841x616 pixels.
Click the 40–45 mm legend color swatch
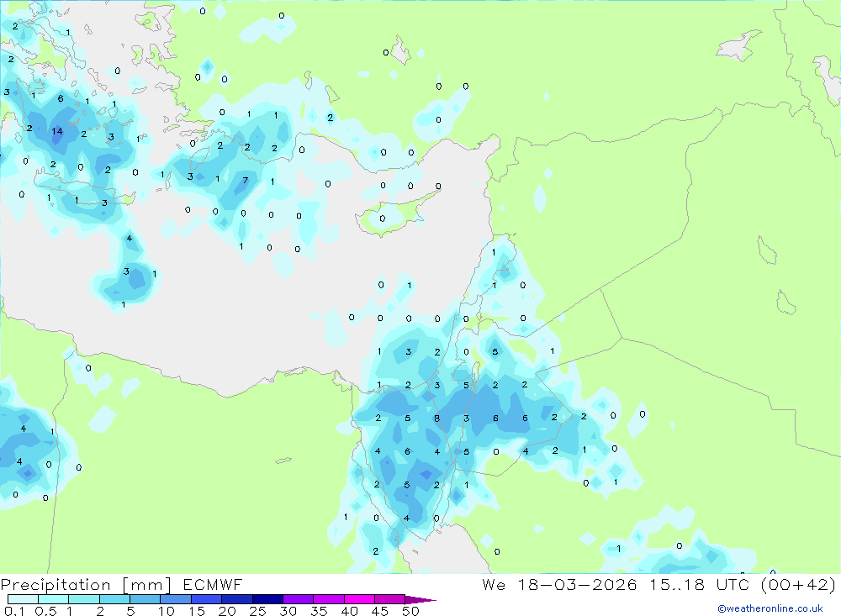(x=359, y=599)
